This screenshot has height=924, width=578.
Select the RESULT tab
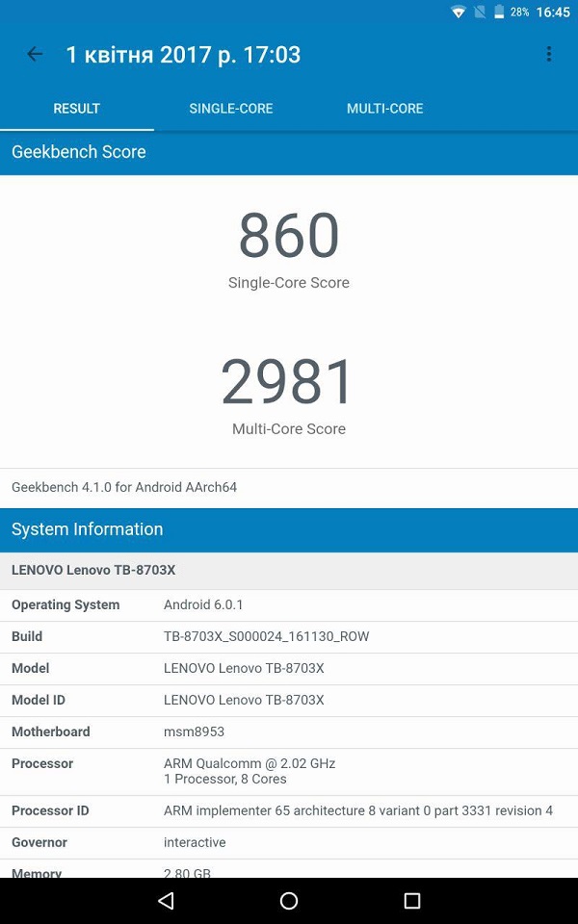pyautogui.click(x=77, y=109)
